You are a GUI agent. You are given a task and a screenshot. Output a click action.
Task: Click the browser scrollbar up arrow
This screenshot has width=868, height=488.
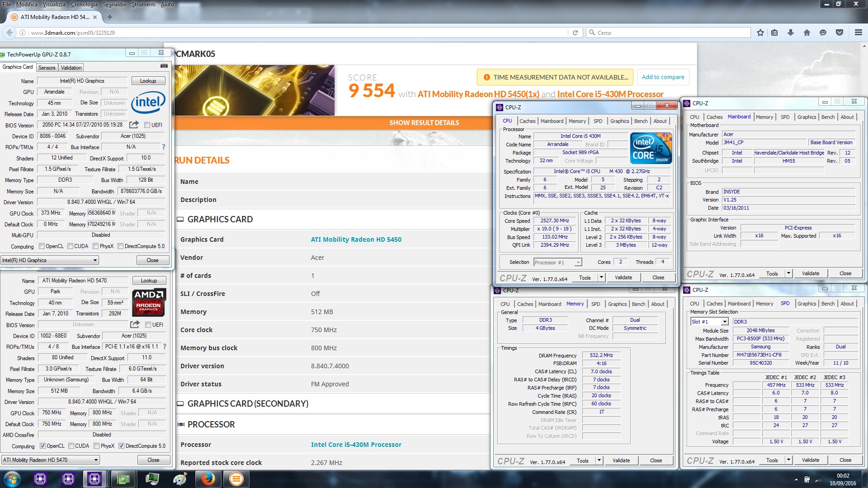[864, 46]
